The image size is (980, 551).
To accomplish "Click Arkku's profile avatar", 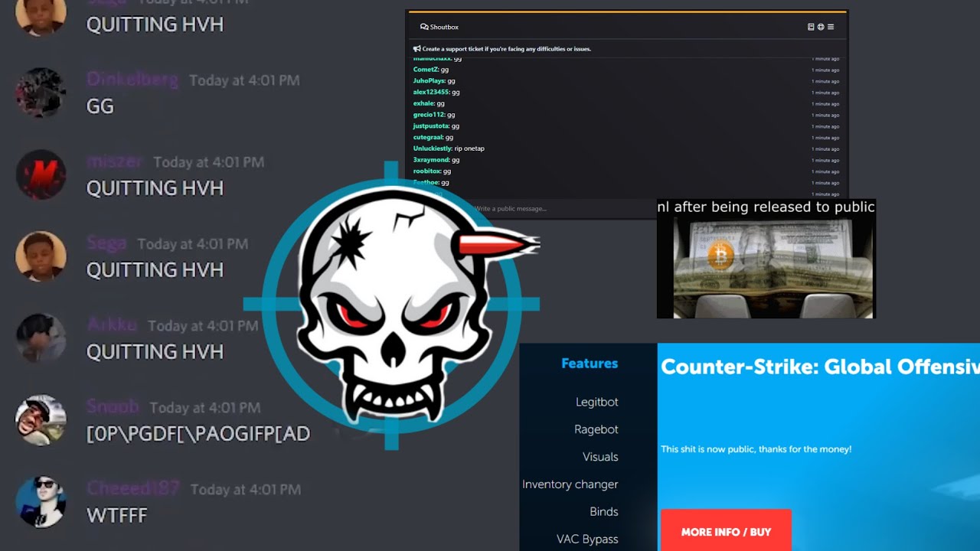I will tap(41, 338).
